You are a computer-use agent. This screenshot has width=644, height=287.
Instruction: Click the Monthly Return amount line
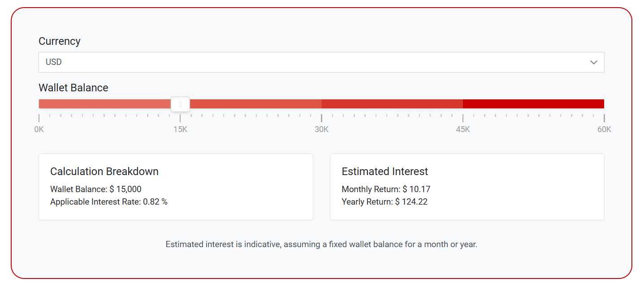pyautogui.click(x=386, y=189)
